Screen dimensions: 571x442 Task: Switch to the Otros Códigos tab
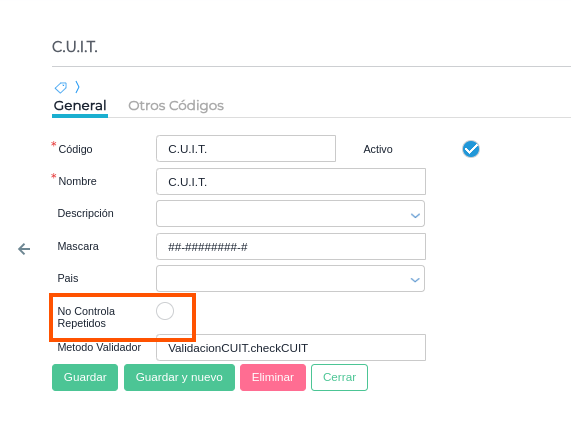176,106
